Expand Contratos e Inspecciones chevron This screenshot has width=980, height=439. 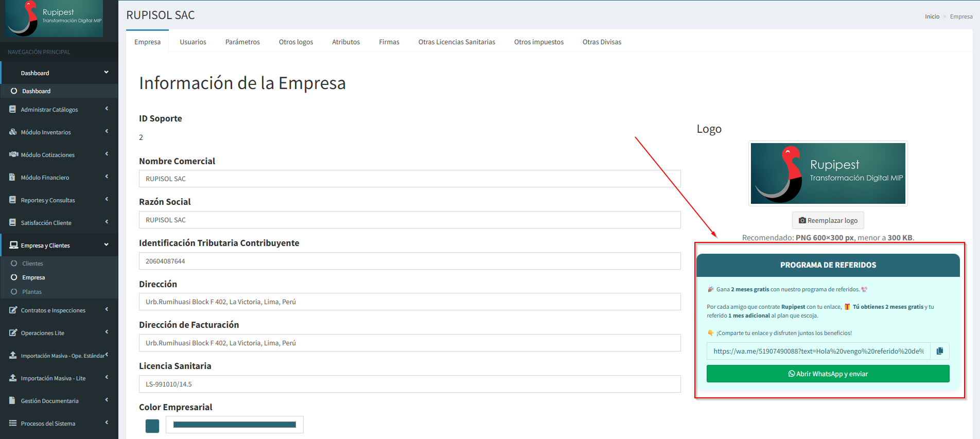[x=107, y=309]
